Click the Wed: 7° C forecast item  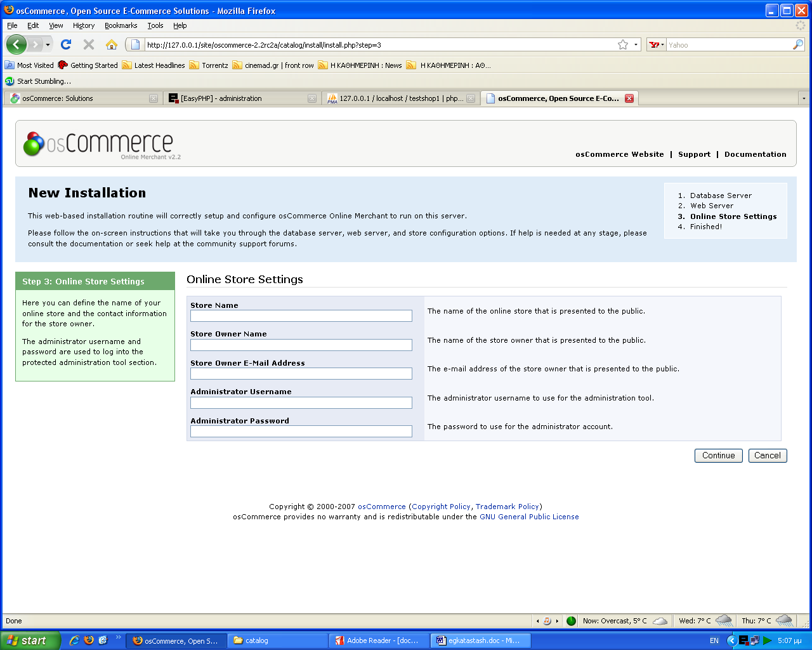705,621
